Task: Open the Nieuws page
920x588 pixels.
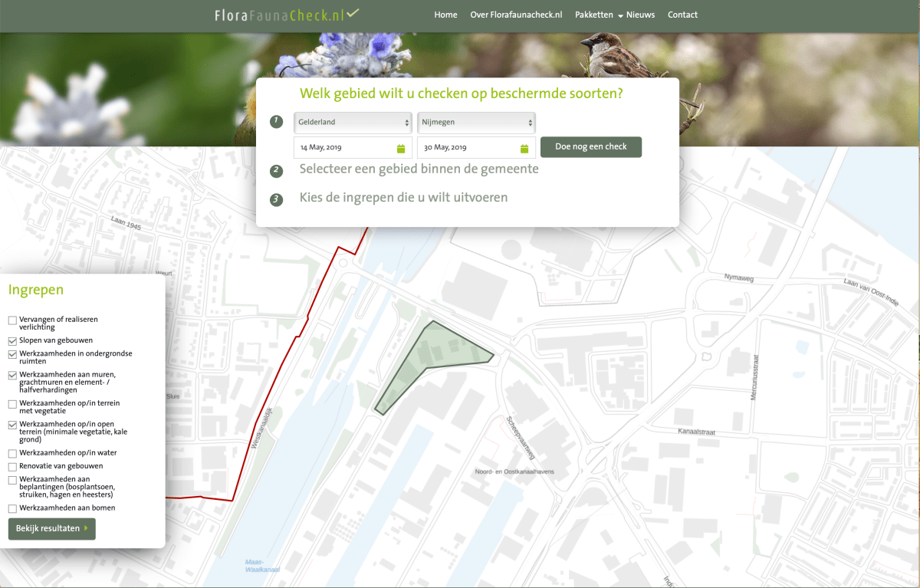Action: click(x=640, y=15)
